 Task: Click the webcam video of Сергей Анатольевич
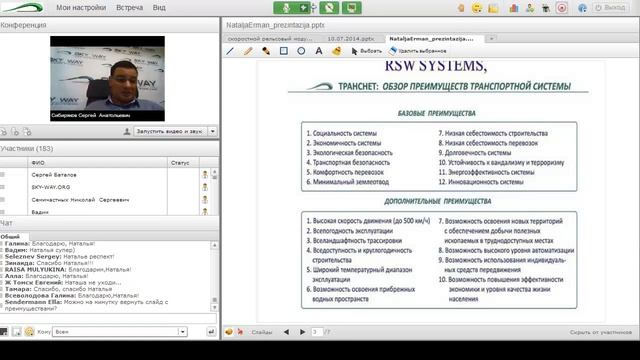(107, 78)
